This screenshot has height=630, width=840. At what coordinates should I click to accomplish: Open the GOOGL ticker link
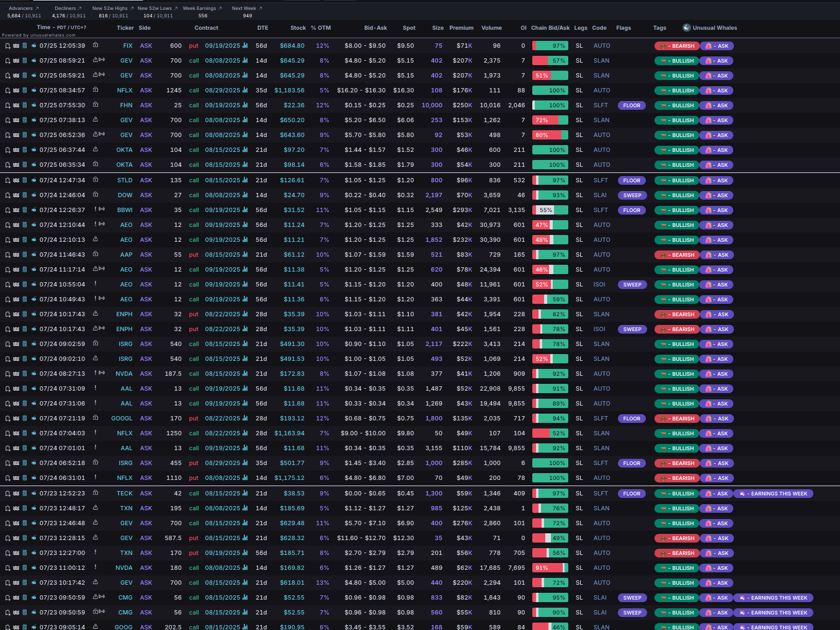(x=122, y=419)
